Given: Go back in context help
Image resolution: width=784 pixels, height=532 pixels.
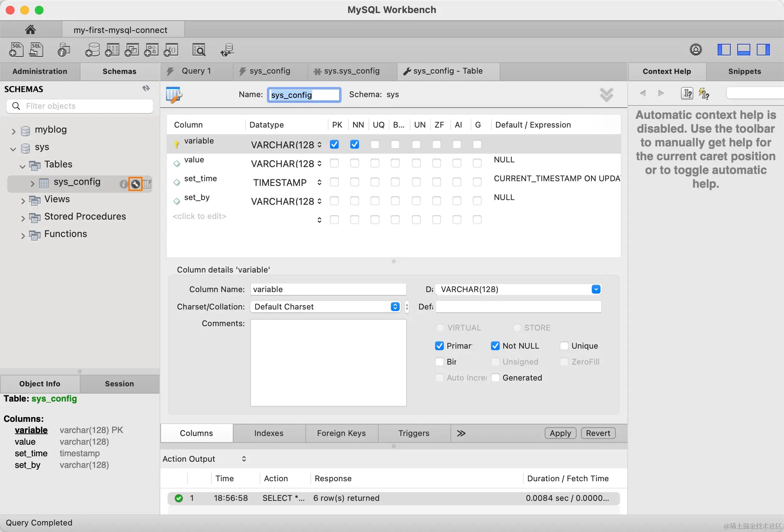Looking at the screenshot, I should pos(643,93).
